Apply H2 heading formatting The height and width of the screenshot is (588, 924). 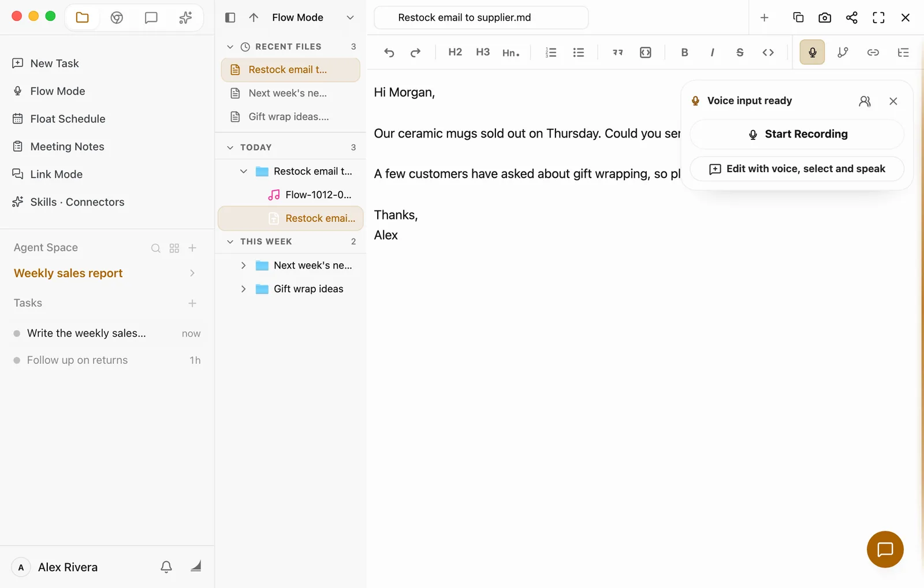(x=455, y=52)
